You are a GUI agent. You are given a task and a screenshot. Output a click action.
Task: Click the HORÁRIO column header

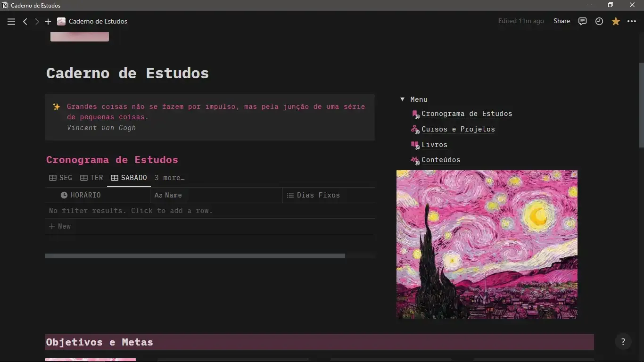coord(98,195)
